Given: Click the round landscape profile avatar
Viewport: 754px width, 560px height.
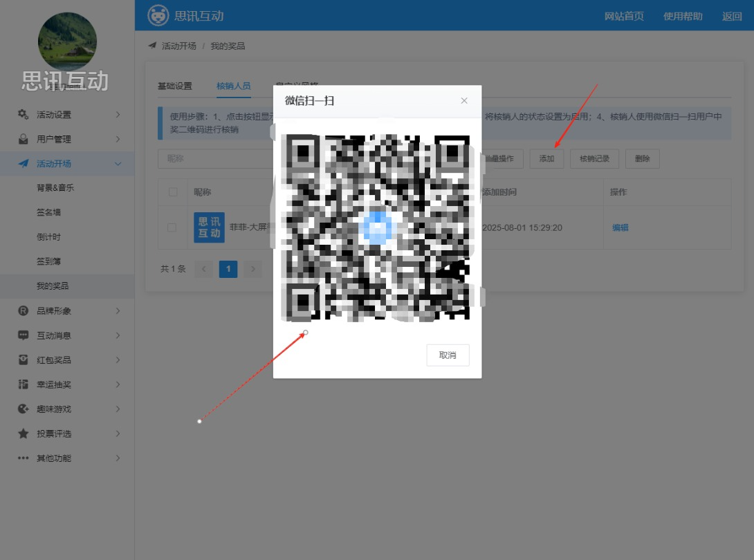Looking at the screenshot, I should (67, 41).
